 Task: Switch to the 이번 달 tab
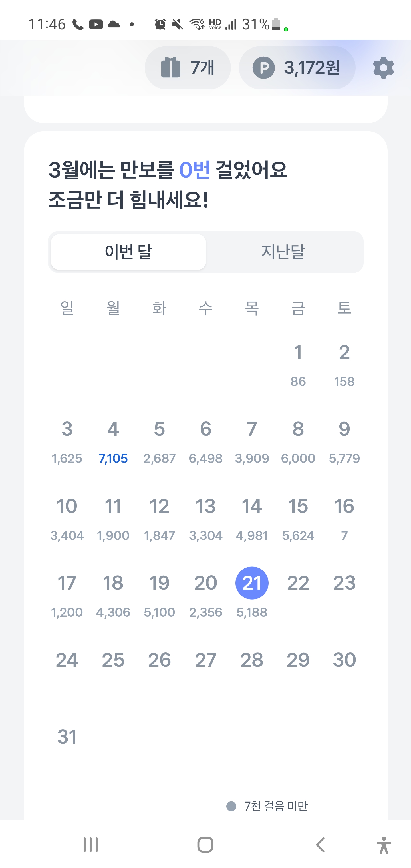click(128, 252)
